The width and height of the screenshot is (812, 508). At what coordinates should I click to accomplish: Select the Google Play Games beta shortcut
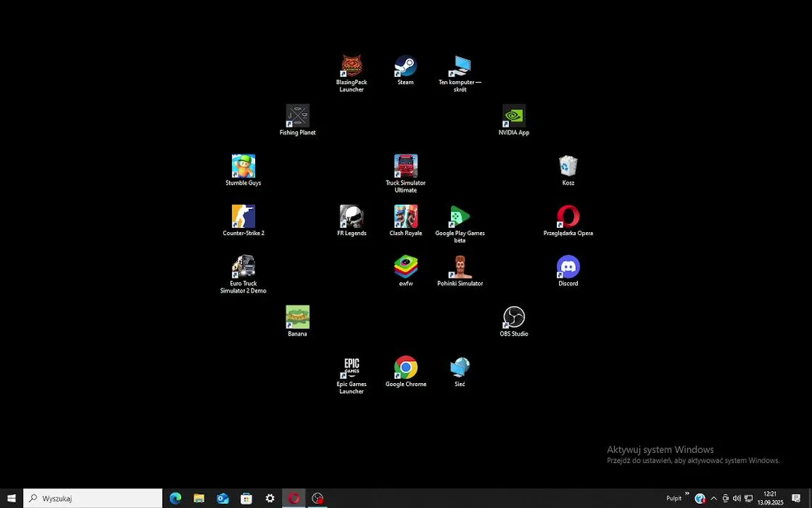460,224
